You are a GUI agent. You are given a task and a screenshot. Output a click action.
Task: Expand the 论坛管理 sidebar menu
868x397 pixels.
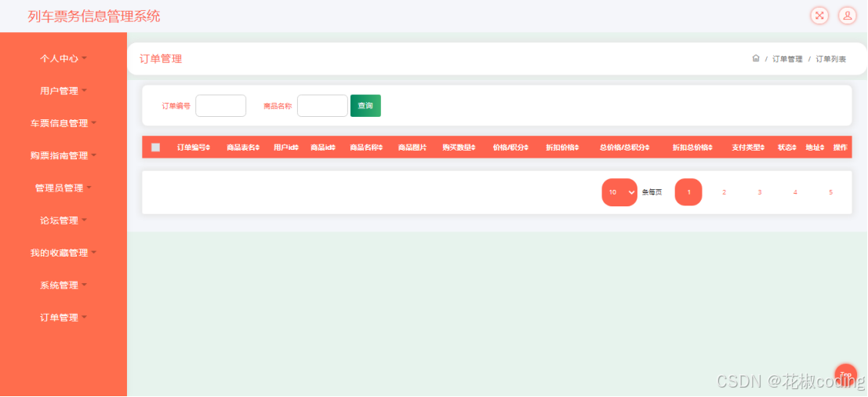click(63, 220)
